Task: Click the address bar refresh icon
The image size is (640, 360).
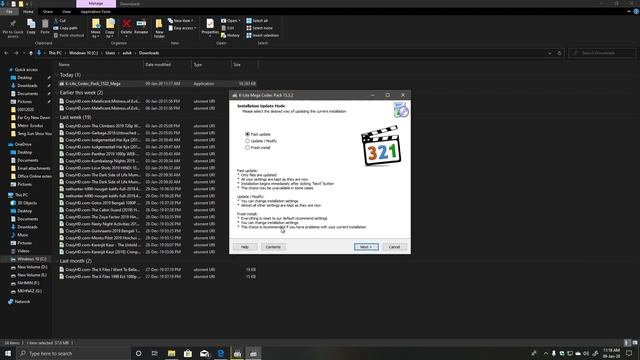Action: coord(559,53)
